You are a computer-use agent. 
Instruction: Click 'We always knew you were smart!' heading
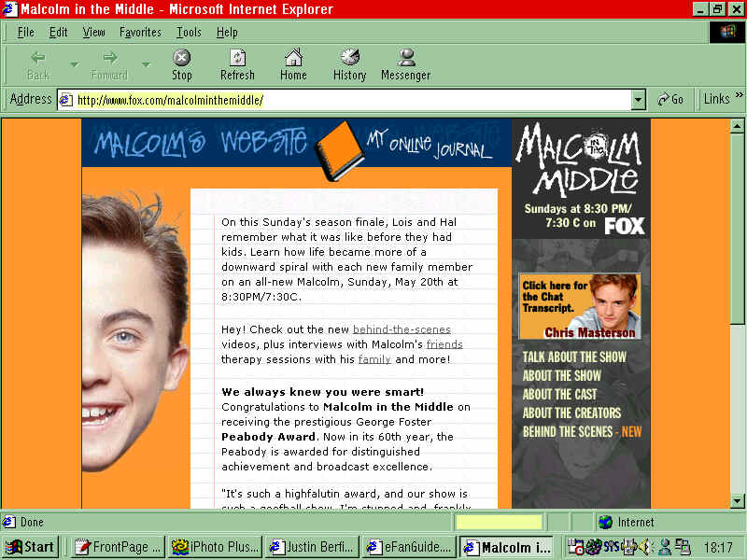[322, 392]
